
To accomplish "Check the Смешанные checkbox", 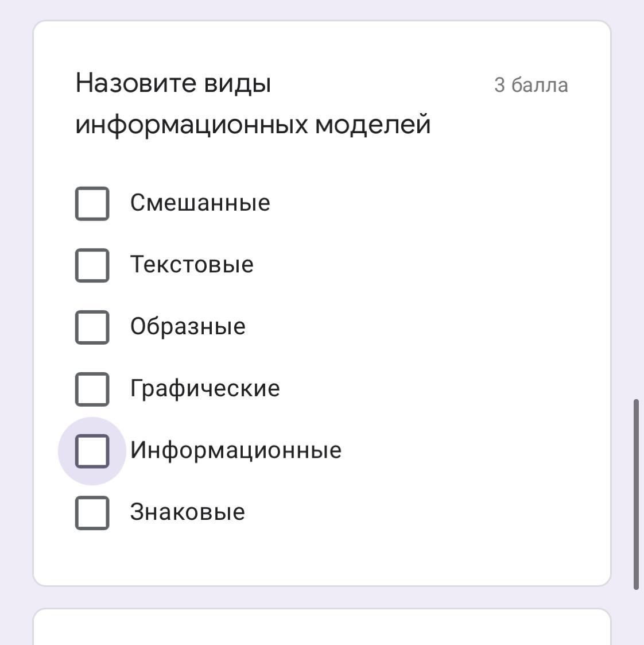I will (92, 203).
